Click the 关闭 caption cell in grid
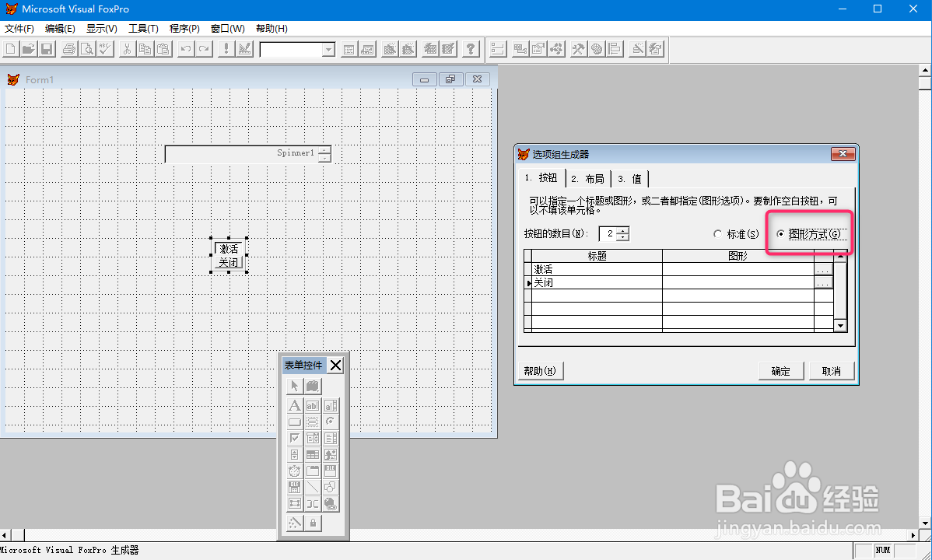The height and width of the screenshot is (560, 932). [x=597, y=283]
